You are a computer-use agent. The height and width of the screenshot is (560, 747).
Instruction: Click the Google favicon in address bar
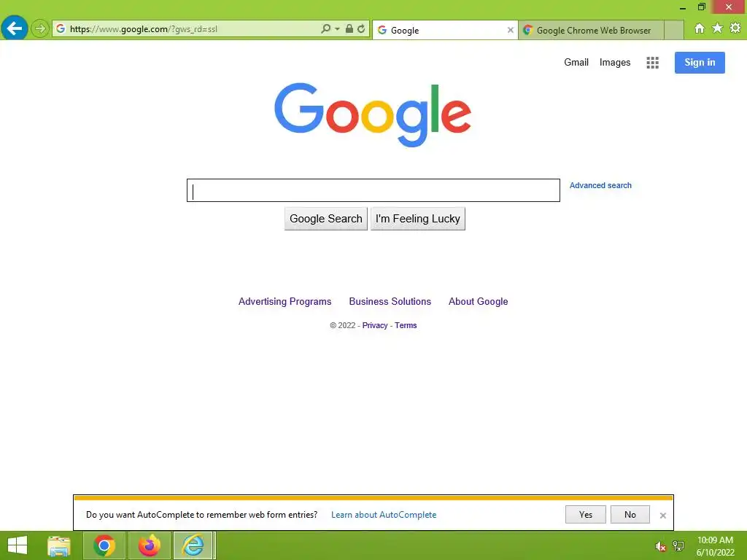[61, 28]
